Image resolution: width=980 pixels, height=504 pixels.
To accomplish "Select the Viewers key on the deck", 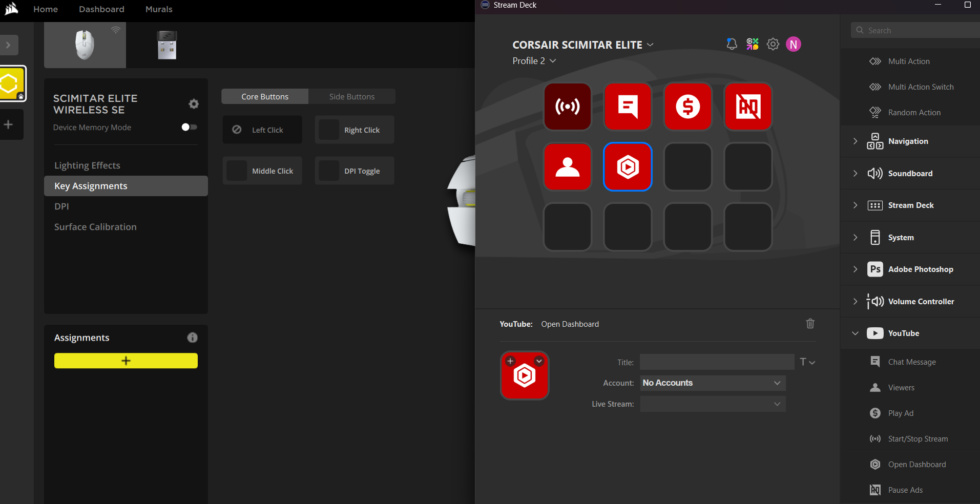I will 568,167.
